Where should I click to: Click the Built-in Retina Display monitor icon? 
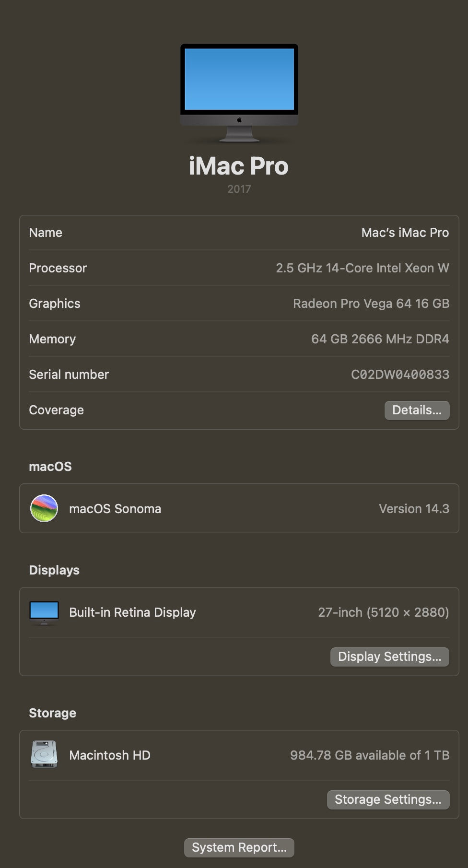(44, 612)
